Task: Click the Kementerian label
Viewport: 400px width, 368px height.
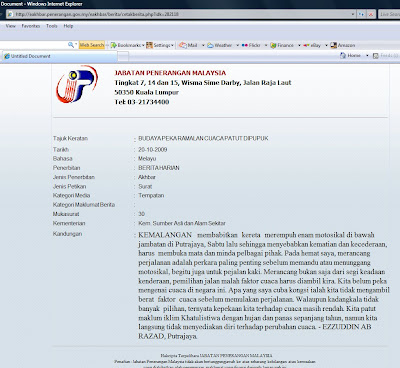Action: click(x=69, y=223)
